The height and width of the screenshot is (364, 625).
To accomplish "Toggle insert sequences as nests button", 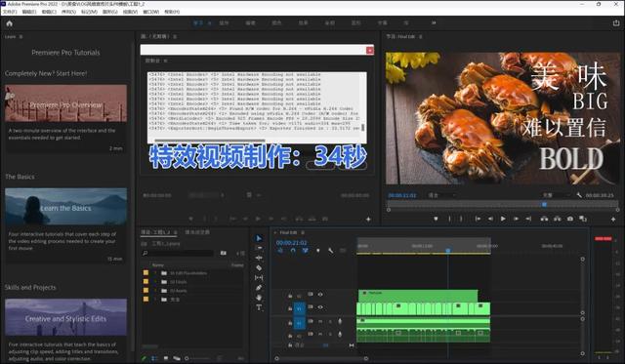I will (280, 251).
